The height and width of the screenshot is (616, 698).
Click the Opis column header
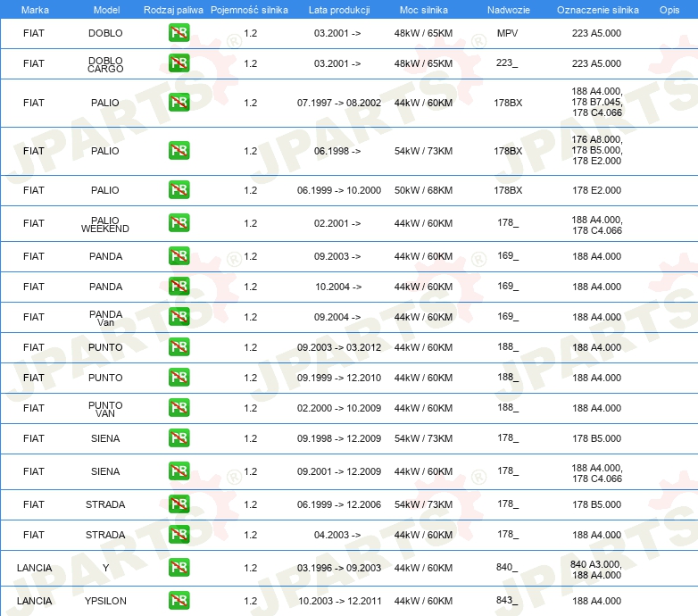click(669, 10)
